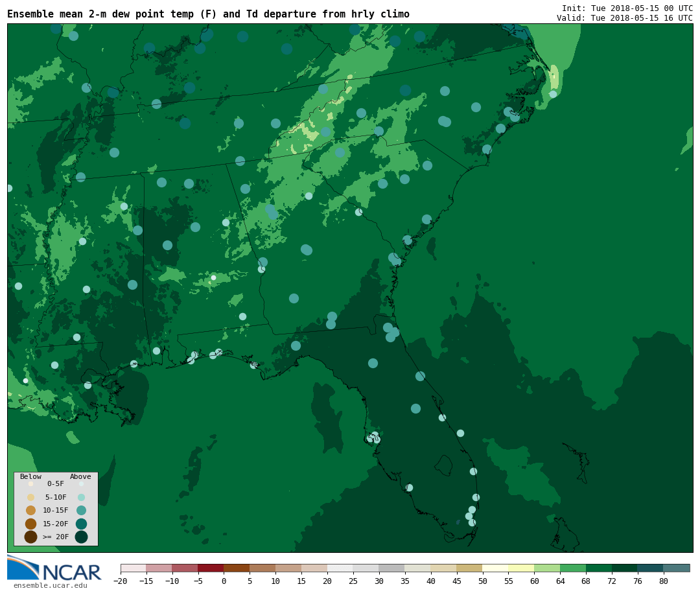Click the '-20' colorbar tick label
Image resolution: width=700 pixels, height=593 pixels.
coord(121,581)
